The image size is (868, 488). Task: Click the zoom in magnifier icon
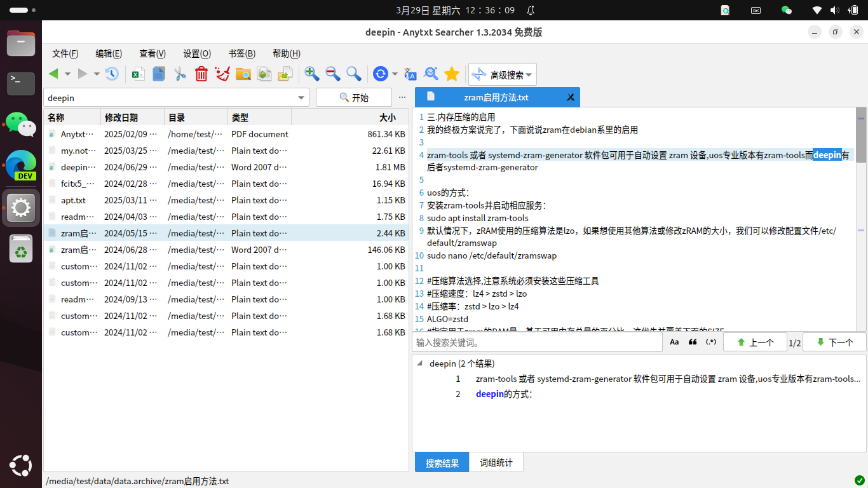[x=311, y=74]
